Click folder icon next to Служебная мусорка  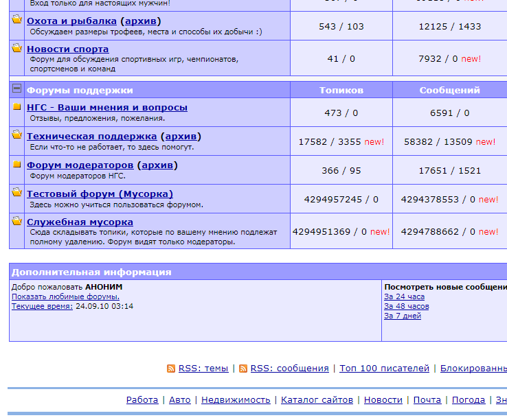click(x=17, y=221)
